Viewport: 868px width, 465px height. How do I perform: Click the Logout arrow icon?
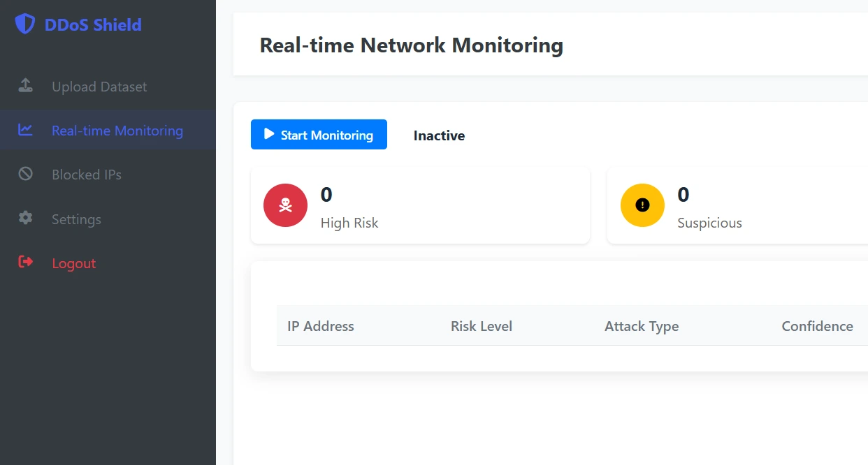click(x=24, y=263)
